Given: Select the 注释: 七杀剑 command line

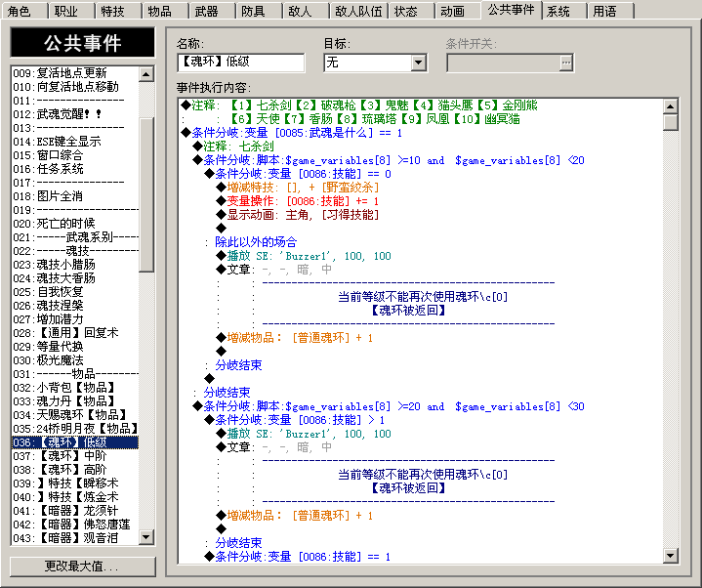Looking at the screenshot, I should click(x=233, y=147).
